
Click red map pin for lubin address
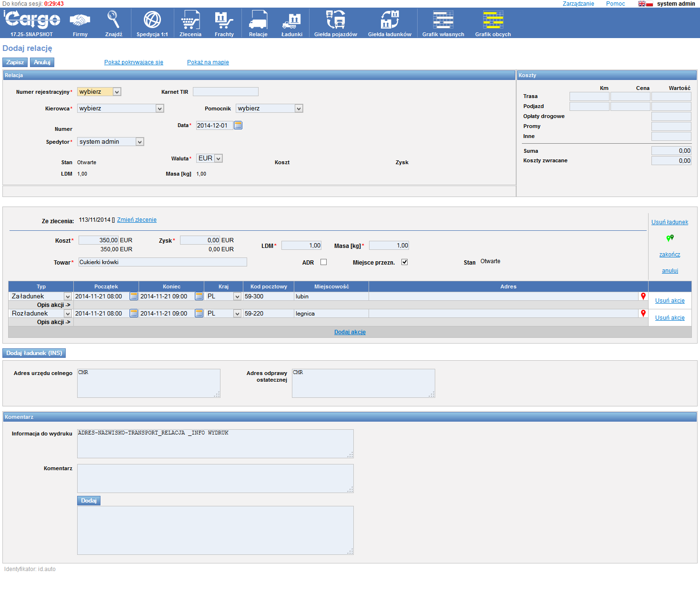[x=643, y=296]
